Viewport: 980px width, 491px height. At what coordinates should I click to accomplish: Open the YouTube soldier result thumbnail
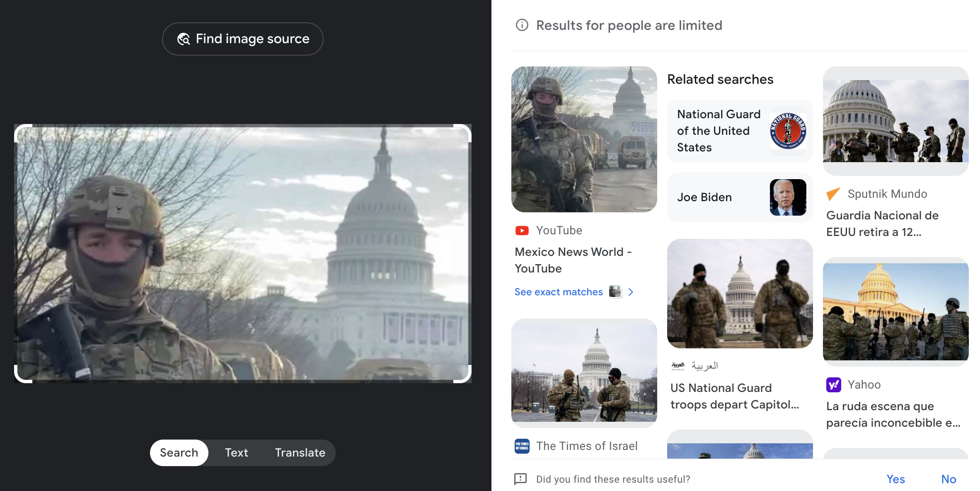584,139
